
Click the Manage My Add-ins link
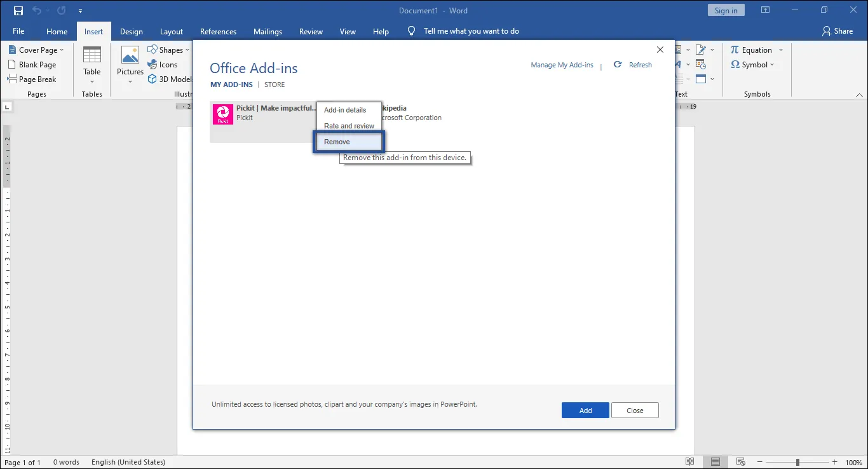click(x=562, y=64)
